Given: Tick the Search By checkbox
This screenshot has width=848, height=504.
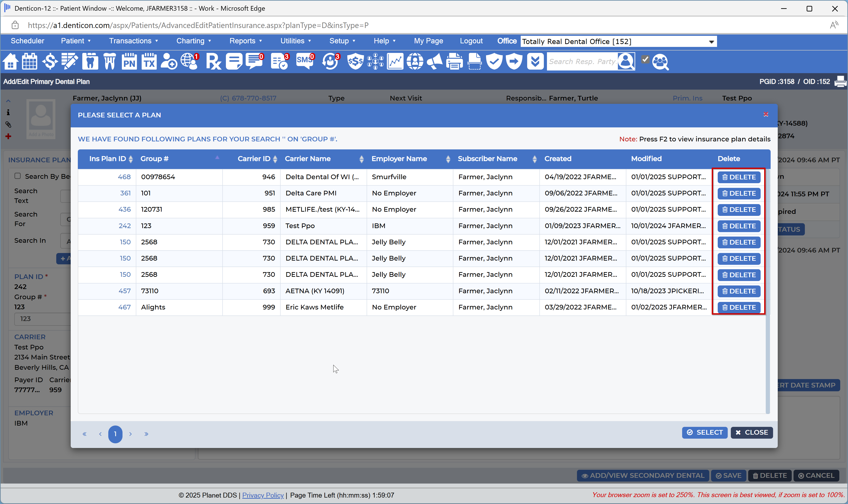Looking at the screenshot, I should pos(18,176).
